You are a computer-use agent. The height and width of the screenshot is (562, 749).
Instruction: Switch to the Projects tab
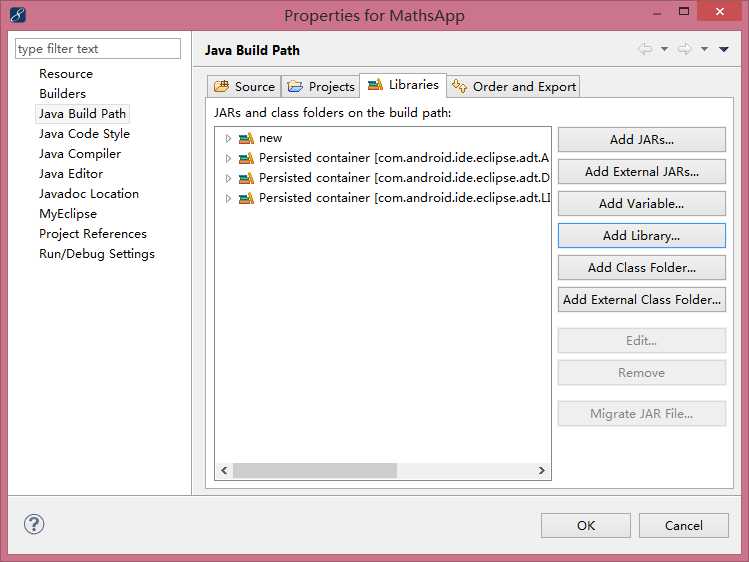tap(321, 86)
